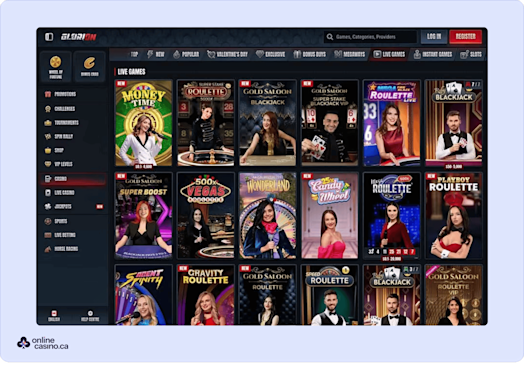Click the Promotions gift icon in sidebar

[x=48, y=94]
